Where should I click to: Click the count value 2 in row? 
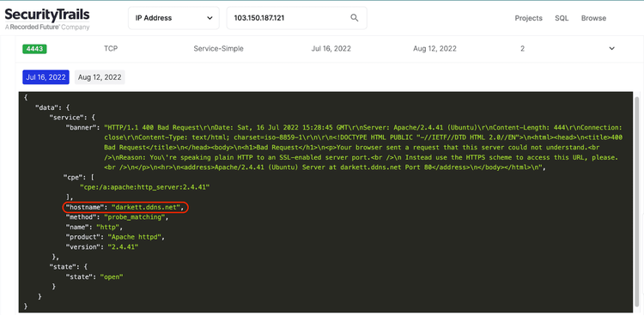click(522, 48)
